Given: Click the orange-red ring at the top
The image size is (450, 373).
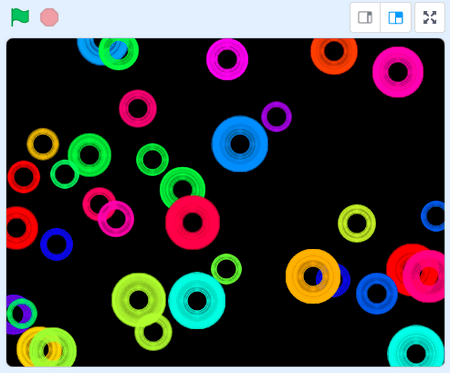Looking at the screenshot, I should [x=334, y=54].
